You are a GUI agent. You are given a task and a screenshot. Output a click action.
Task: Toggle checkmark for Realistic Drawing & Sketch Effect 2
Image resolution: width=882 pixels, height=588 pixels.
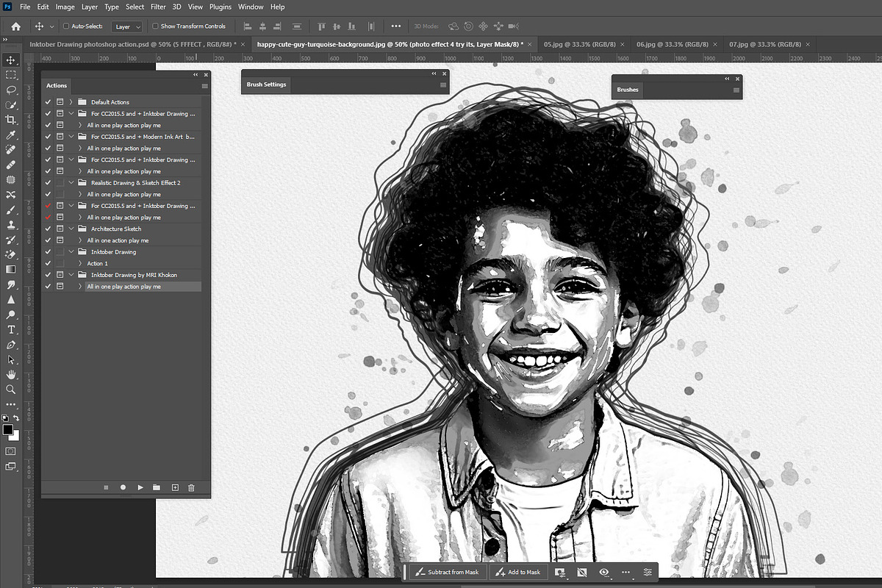pos(48,182)
